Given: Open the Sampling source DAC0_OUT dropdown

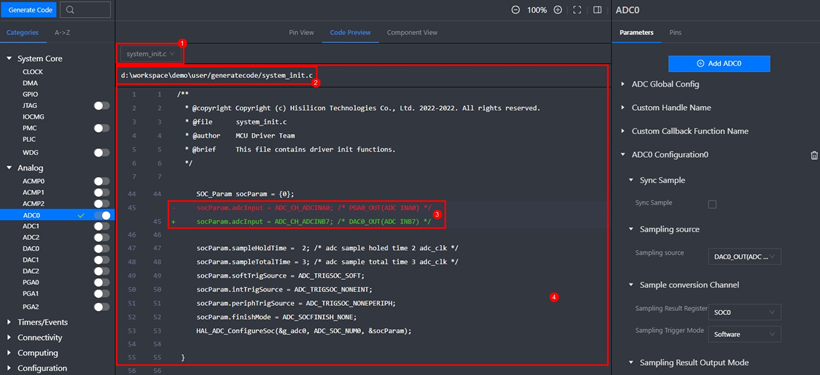Looking at the screenshot, I should tap(745, 256).
